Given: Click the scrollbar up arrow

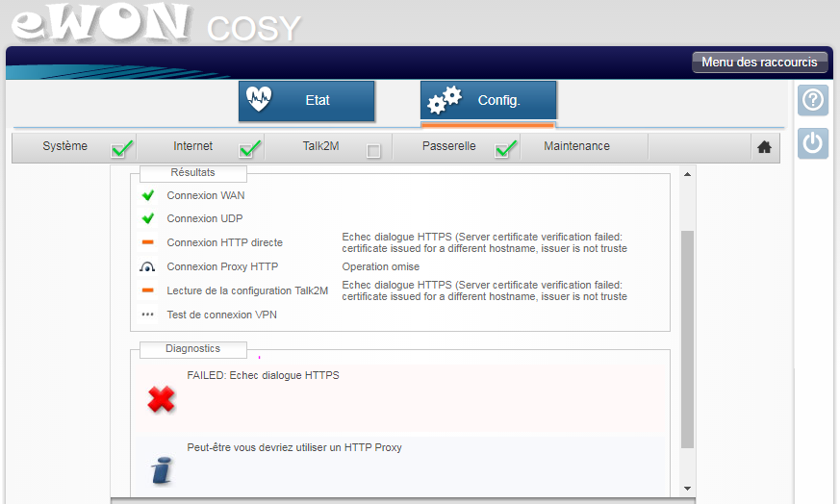Looking at the screenshot, I should 687,175.
